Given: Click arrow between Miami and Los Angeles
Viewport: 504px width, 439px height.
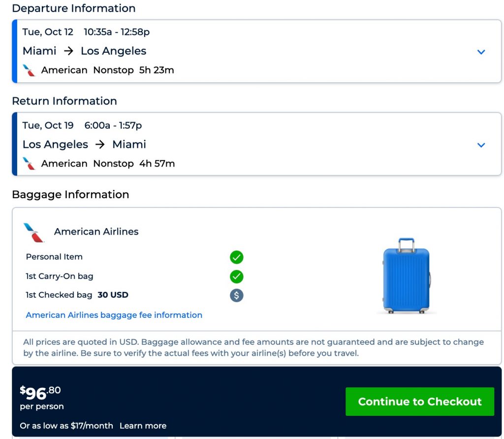Looking at the screenshot, I should (x=68, y=51).
